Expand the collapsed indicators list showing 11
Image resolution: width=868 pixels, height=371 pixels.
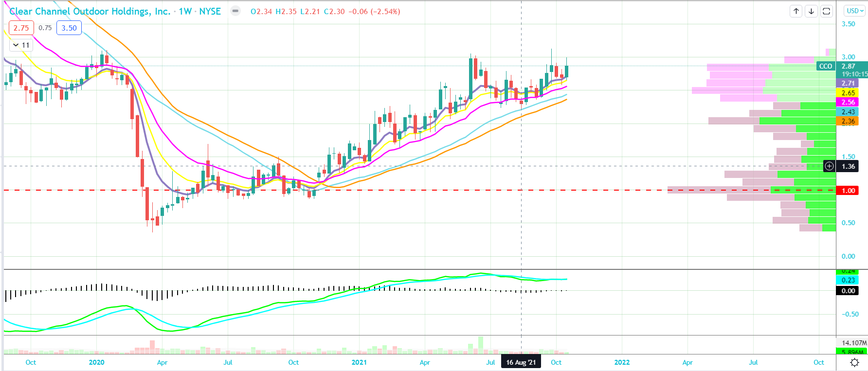[21, 45]
